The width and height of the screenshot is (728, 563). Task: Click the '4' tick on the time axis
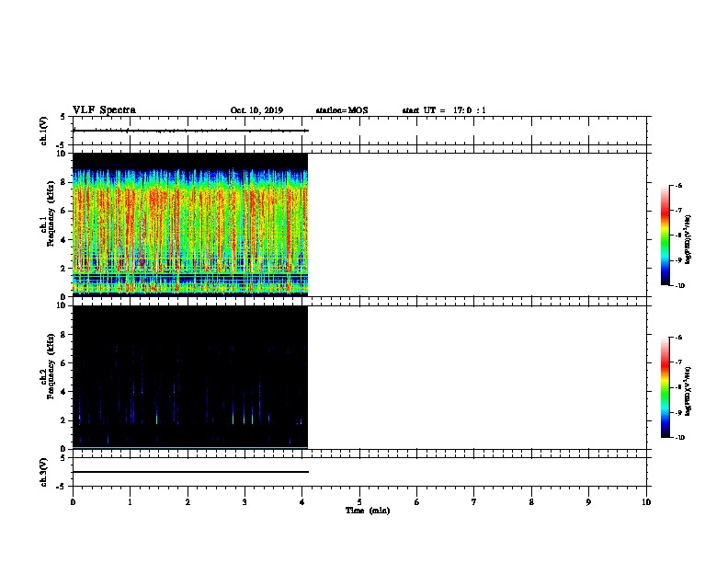(302, 501)
